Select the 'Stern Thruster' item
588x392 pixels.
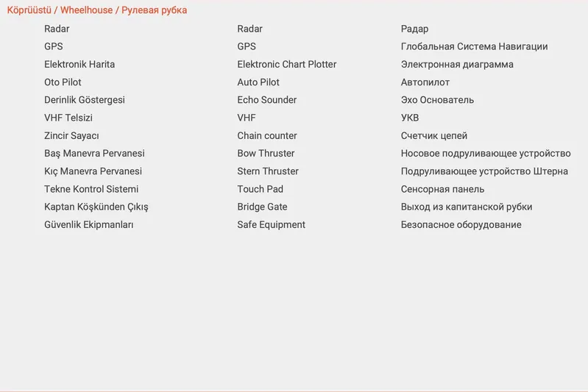[x=268, y=171]
